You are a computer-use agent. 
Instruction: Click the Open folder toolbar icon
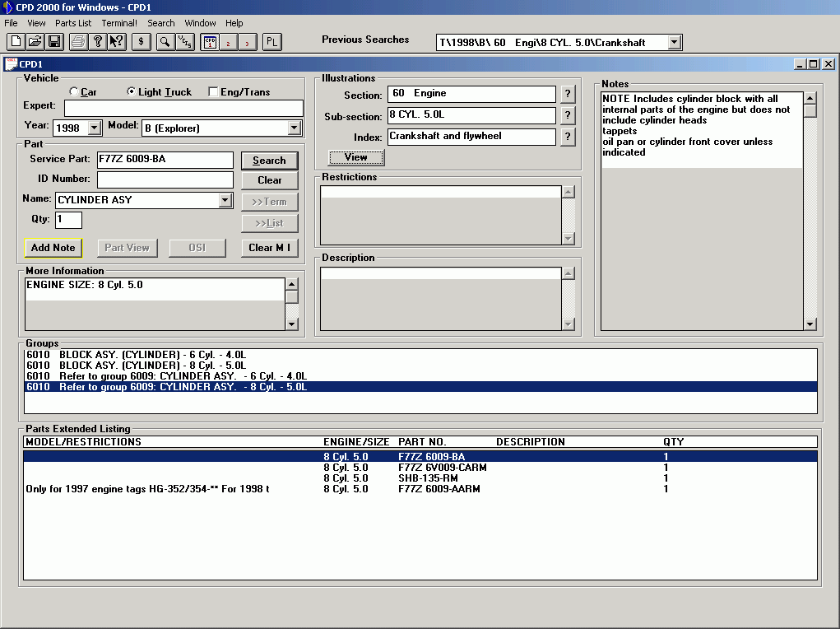click(x=35, y=42)
